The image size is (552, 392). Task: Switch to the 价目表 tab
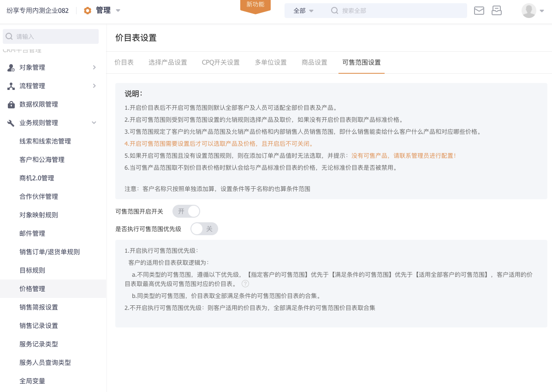pos(124,62)
